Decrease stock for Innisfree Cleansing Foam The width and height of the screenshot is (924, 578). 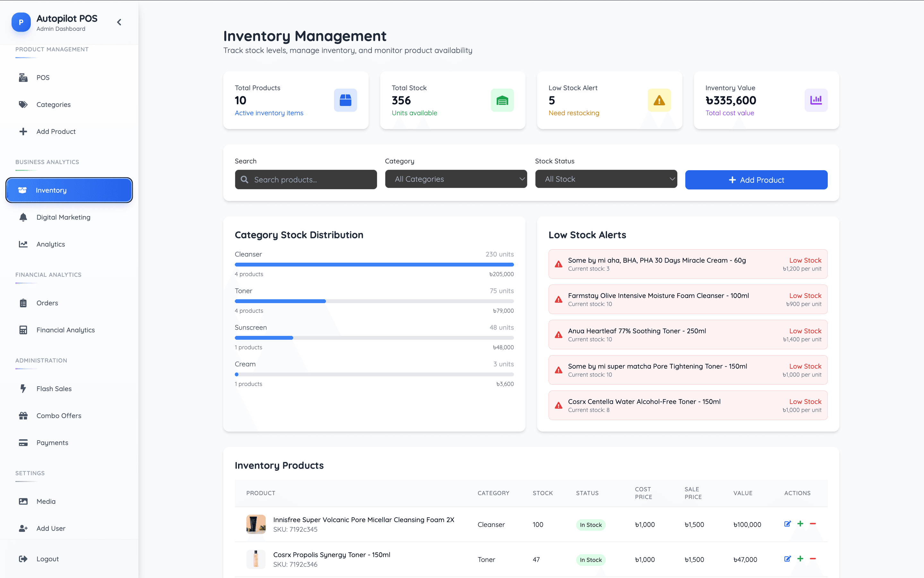pyautogui.click(x=813, y=524)
